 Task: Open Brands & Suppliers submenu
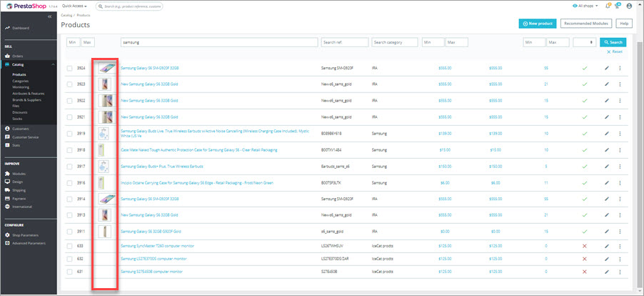(x=26, y=100)
